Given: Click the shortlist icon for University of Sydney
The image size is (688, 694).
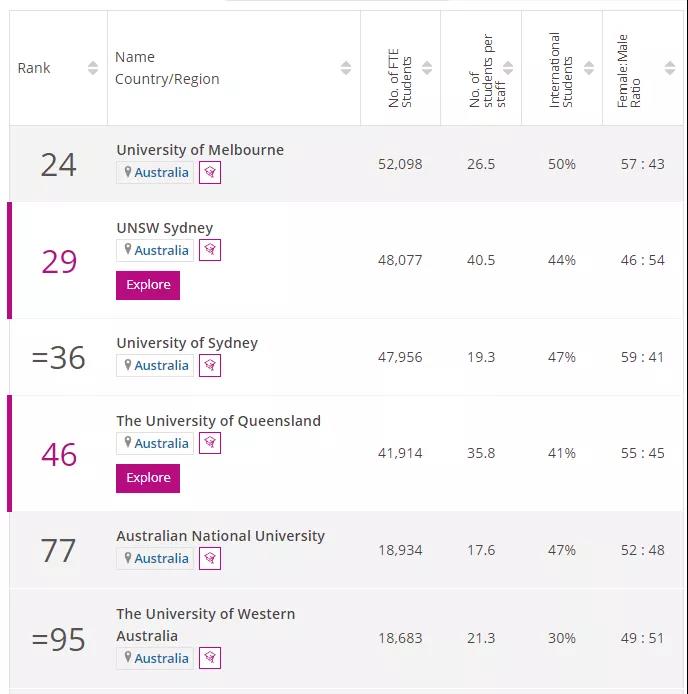Looking at the screenshot, I should pyautogui.click(x=210, y=365).
